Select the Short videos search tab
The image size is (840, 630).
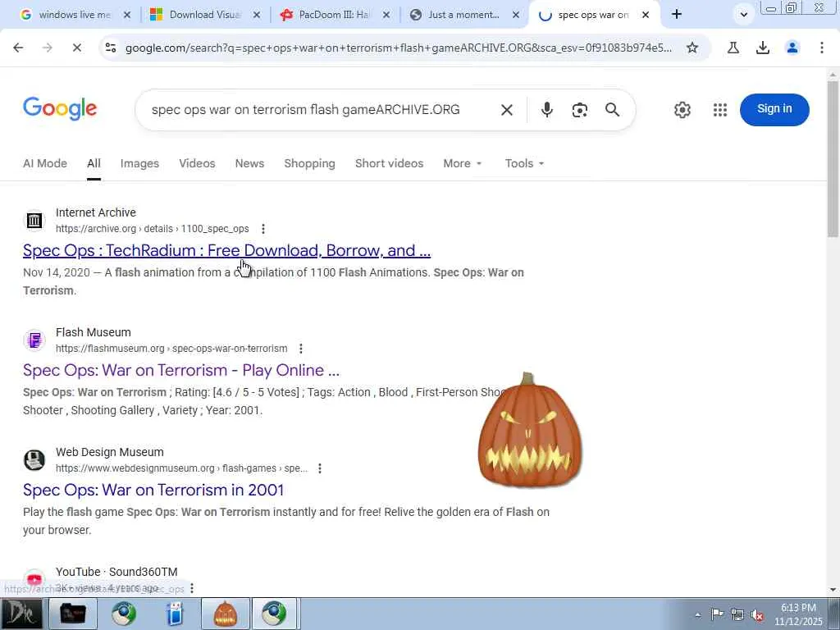(x=389, y=163)
